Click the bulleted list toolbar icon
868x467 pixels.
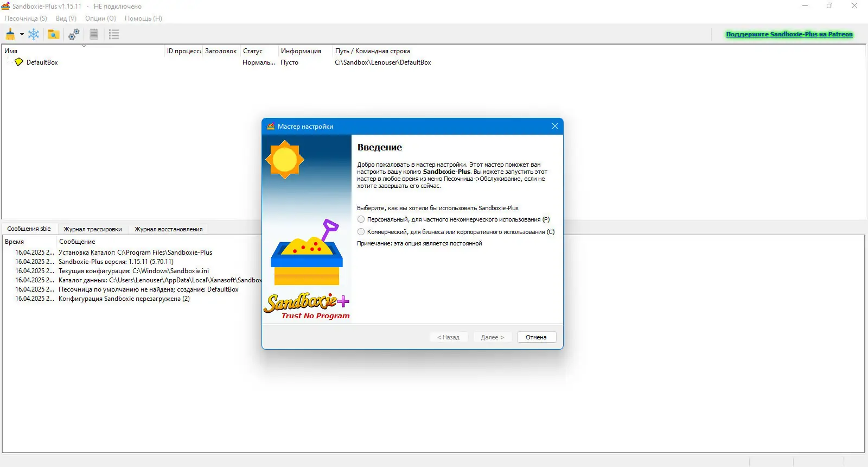(x=114, y=34)
